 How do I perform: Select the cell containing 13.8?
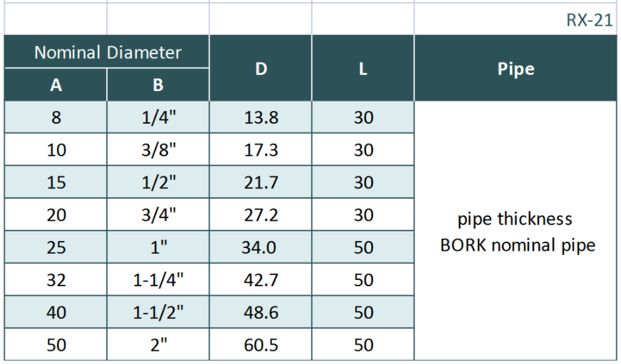click(x=260, y=118)
